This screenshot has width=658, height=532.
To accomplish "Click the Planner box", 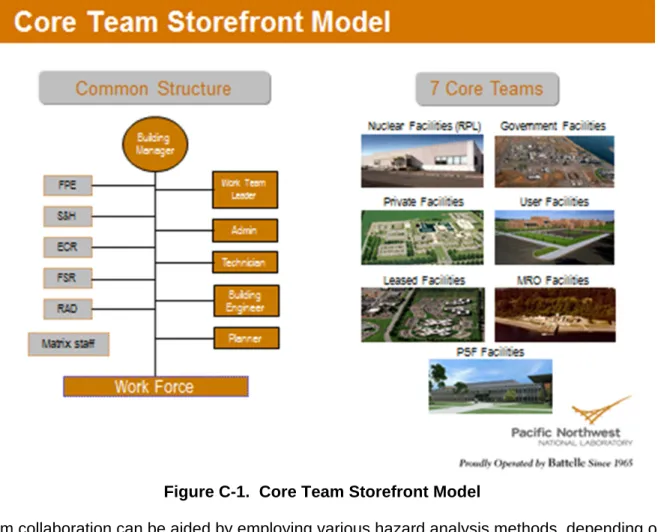I will (246, 338).
